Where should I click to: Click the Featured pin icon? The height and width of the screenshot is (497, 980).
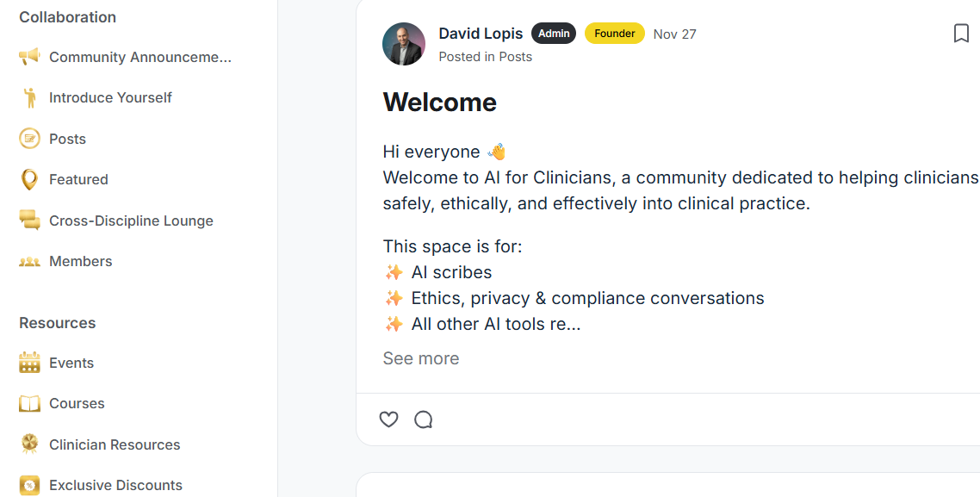(29, 179)
